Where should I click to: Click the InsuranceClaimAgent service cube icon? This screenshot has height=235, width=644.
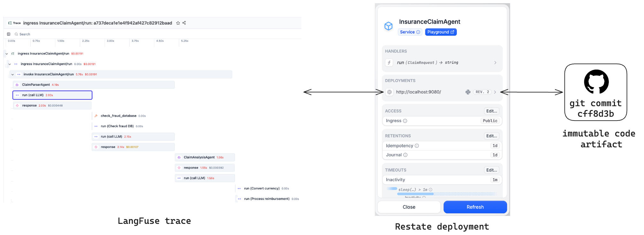pyautogui.click(x=388, y=26)
